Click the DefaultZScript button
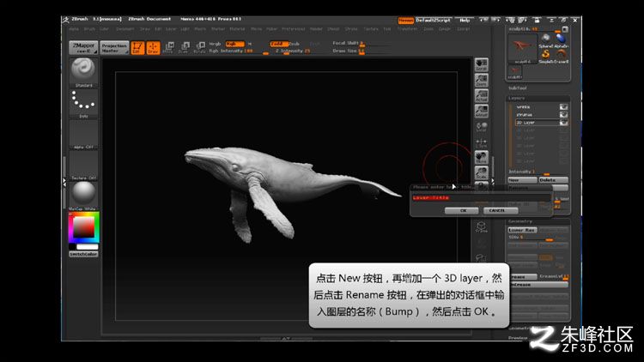Viewport: 644px width, 362px height. point(434,20)
